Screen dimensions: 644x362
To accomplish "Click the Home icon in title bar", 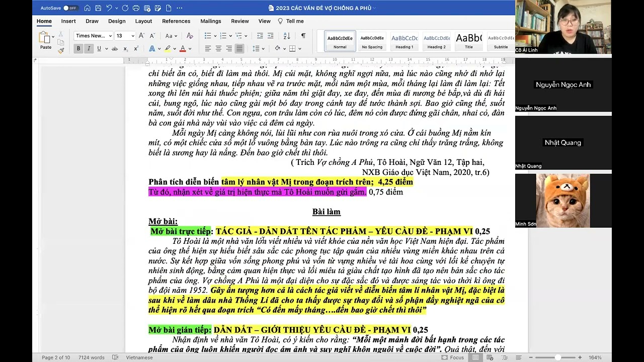I will pos(88,8).
